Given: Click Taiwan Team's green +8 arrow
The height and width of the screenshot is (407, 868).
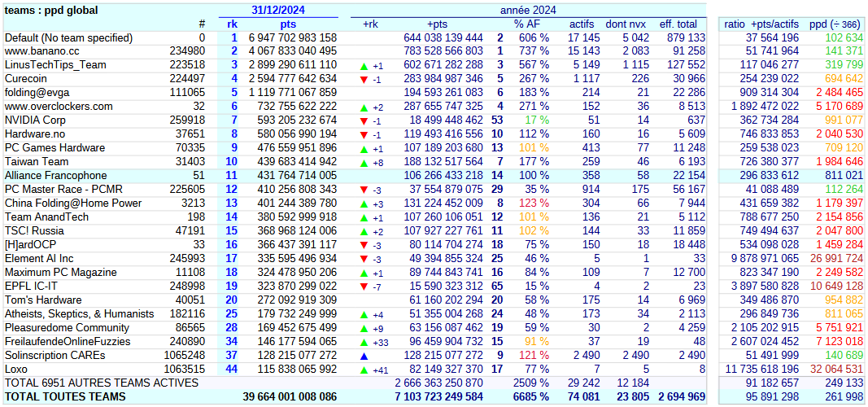Looking at the screenshot, I should [x=364, y=162].
